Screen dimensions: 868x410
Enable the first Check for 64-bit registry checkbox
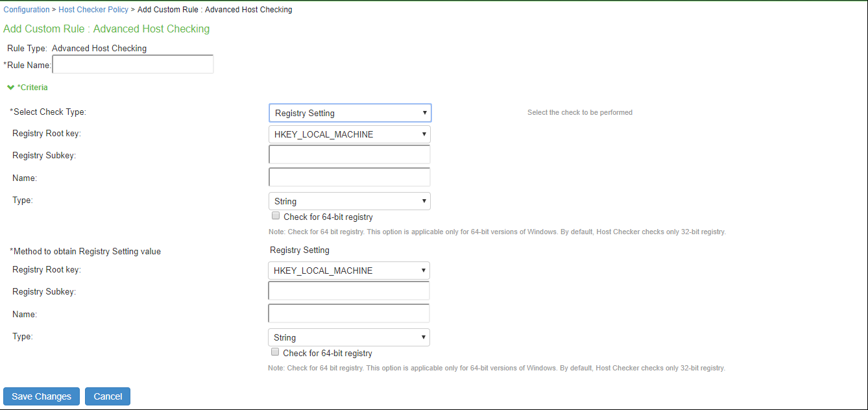[x=276, y=216]
